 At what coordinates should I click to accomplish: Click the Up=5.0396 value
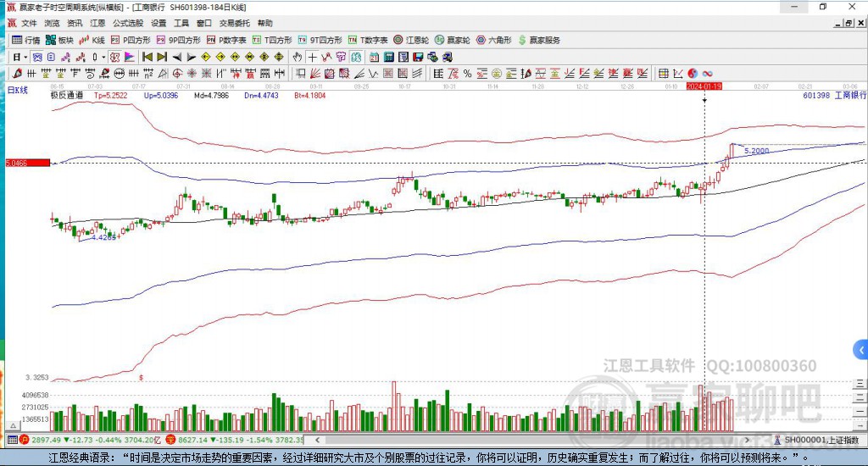pyautogui.click(x=161, y=95)
